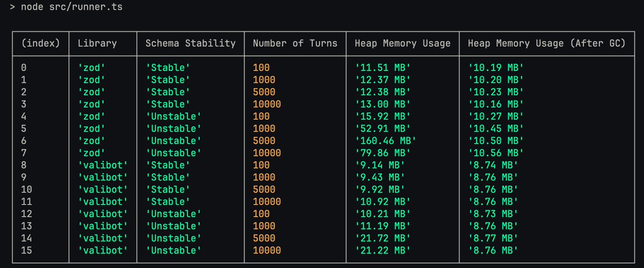Click 'valibot' library cell in row 8

point(103,165)
